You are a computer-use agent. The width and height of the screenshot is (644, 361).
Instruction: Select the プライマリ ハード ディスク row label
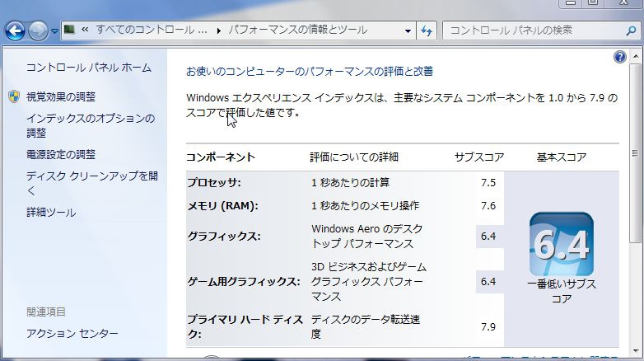pyautogui.click(x=245, y=327)
